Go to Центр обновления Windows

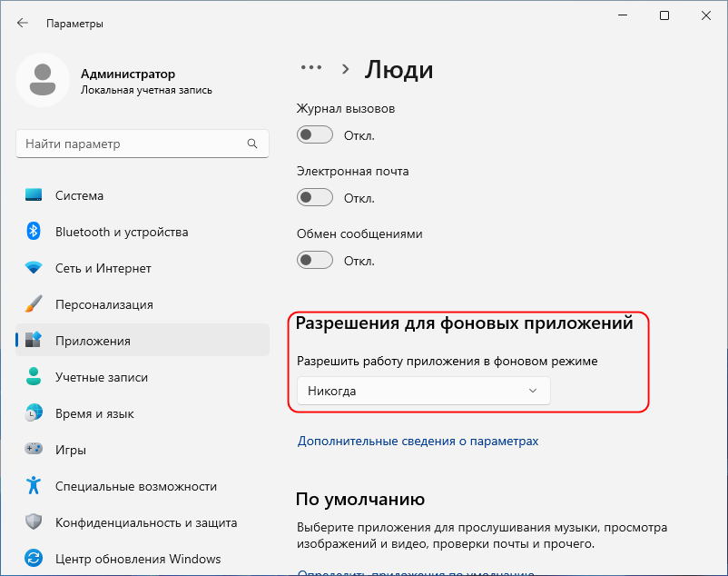click(138, 559)
